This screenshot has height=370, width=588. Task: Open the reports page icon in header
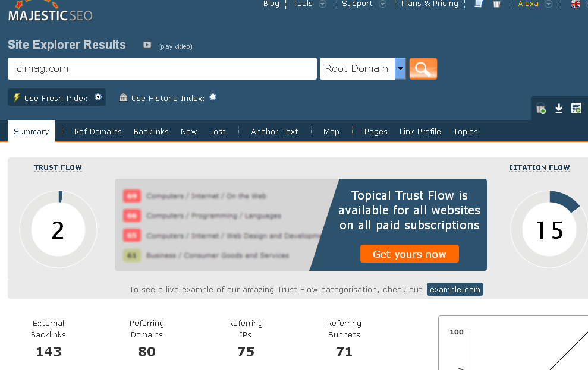479,4
